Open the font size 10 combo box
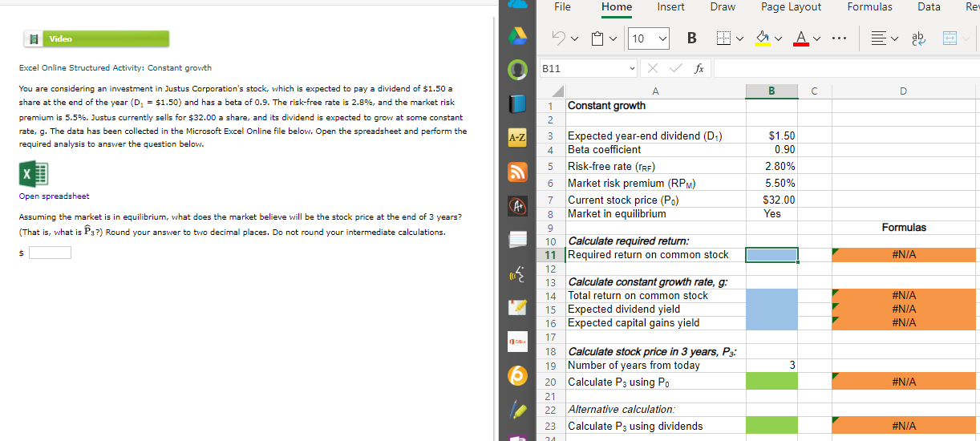This screenshot has height=441, width=980. 648,39
